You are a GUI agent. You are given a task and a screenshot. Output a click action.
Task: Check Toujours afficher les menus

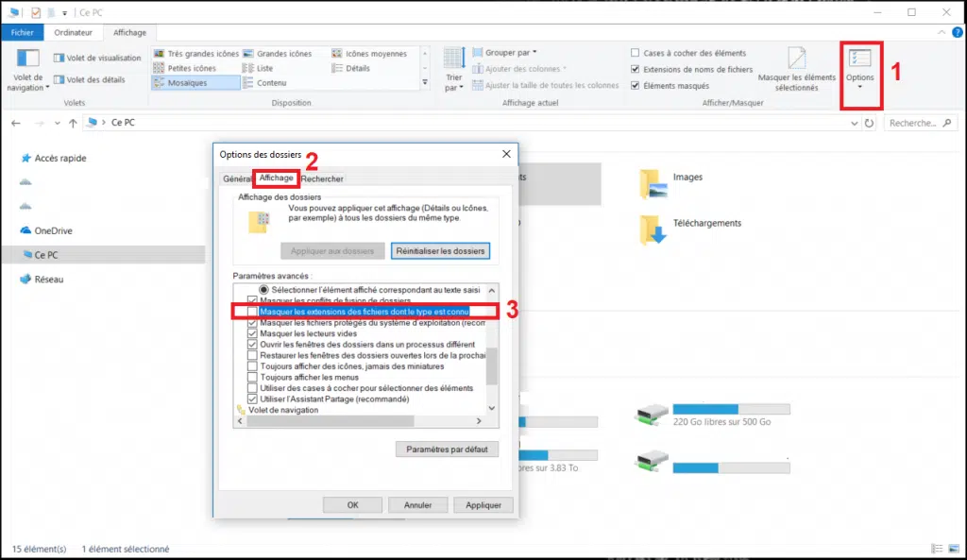[x=252, y=378]
